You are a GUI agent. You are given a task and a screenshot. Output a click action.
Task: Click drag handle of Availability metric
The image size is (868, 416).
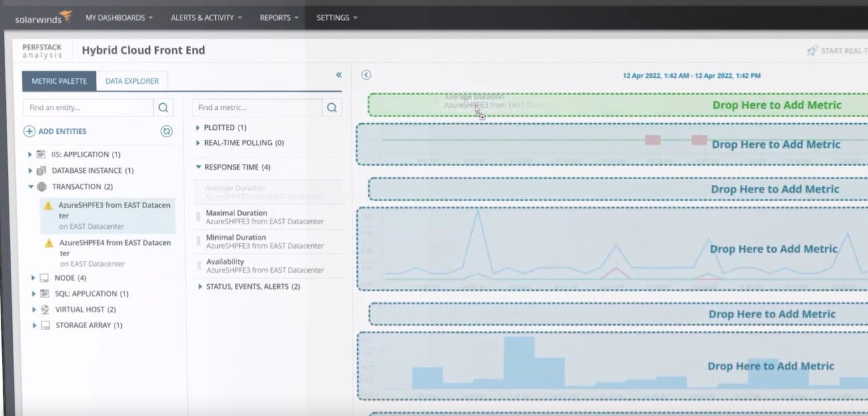199,266
